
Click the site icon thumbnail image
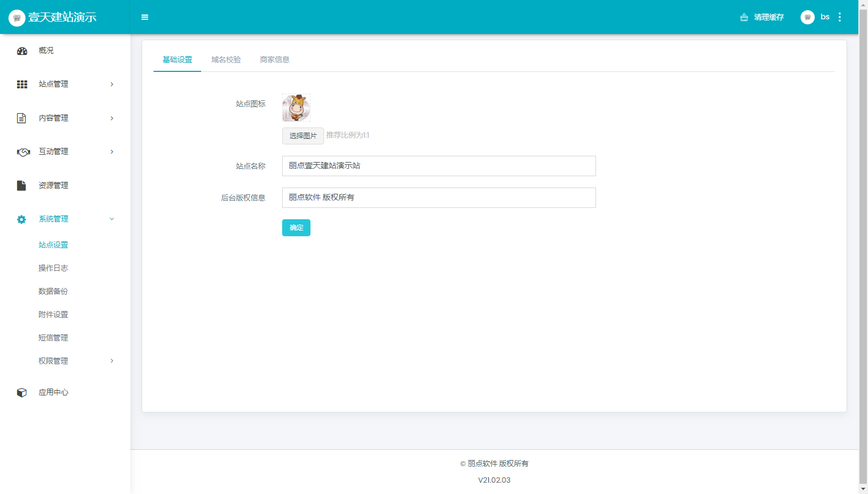tap(296, 108)
